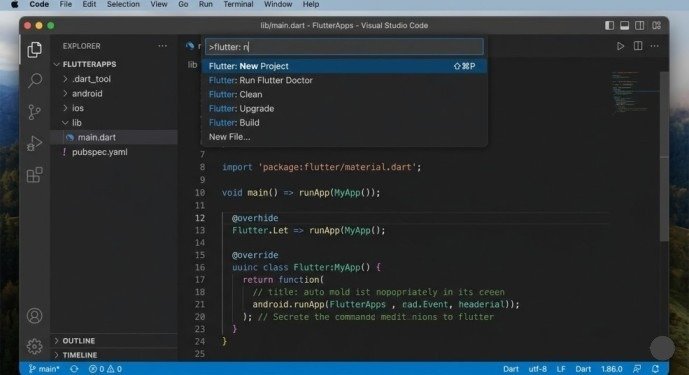Click 1.86.0 version in status bar
This screenshot has width=689, height=375.
point(611,369)
